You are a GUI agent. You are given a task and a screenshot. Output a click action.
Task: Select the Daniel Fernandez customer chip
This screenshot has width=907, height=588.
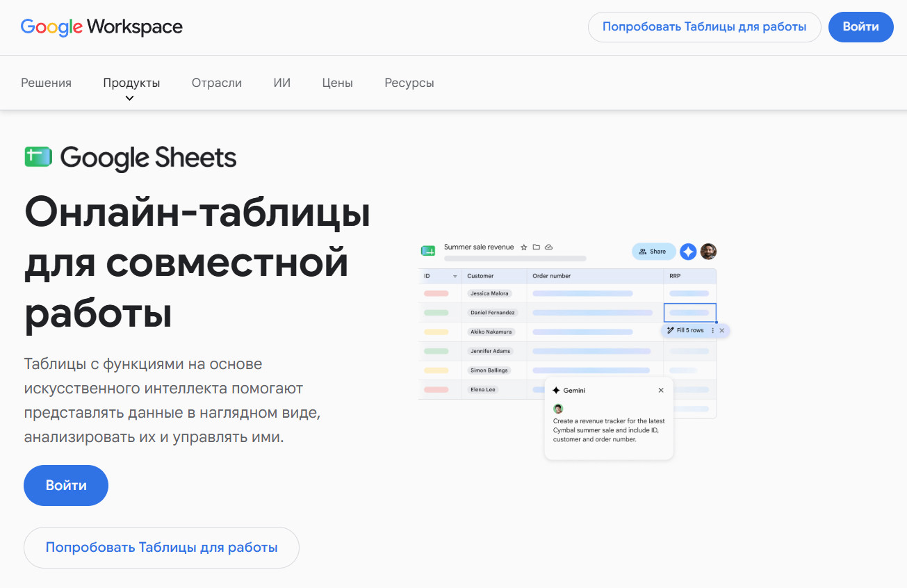[x=493, y=313]
